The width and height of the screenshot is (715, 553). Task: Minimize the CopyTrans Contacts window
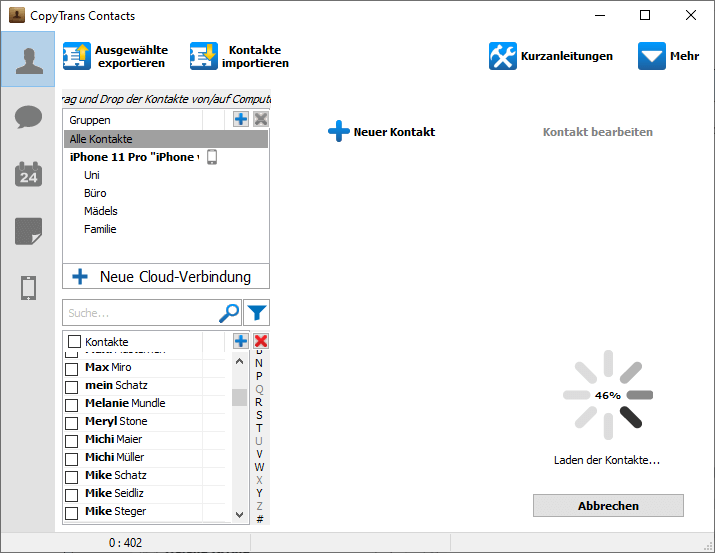[600, 15]
